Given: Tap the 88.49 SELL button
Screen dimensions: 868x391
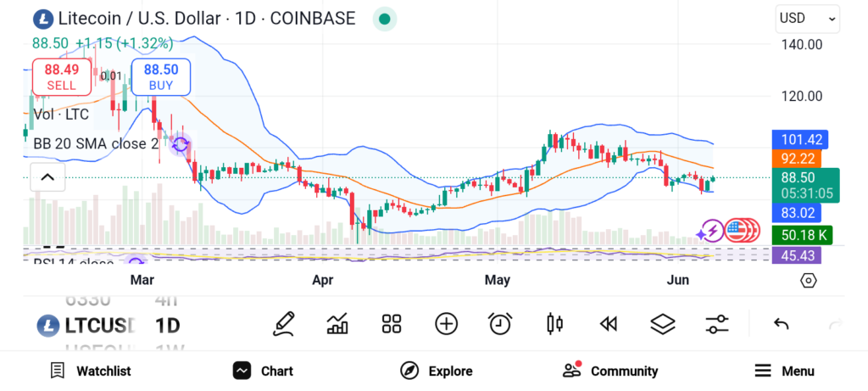Looking at the screenshot, I should pyautogui.click(x=61, y=77).
